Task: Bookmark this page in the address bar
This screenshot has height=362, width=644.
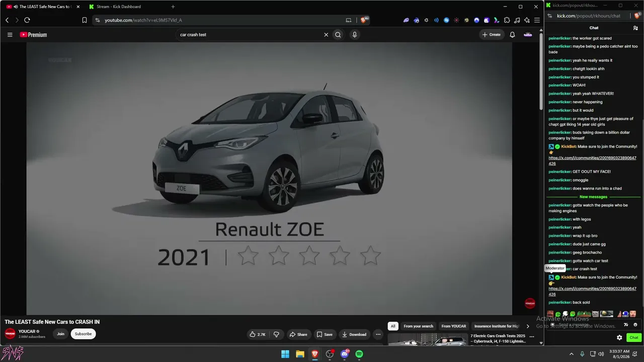Action: coord(85,20)
